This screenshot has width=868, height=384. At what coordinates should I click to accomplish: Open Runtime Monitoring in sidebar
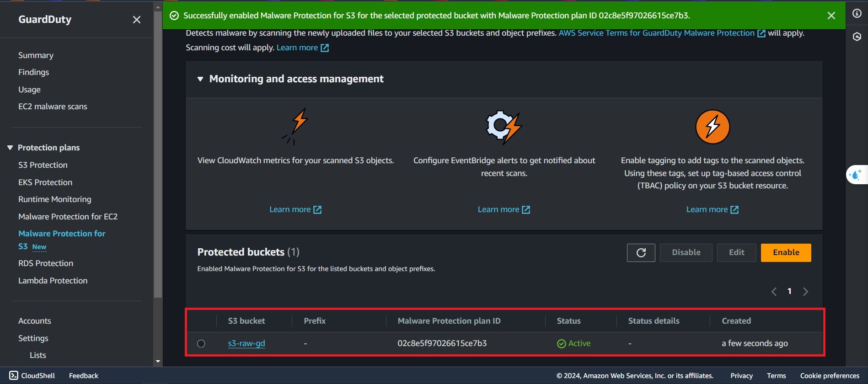click(54, 199)
